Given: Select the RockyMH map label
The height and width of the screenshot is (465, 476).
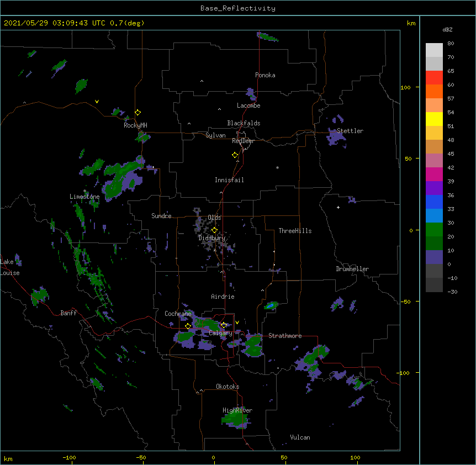Looking at the screenshot, I should point(135,125).
